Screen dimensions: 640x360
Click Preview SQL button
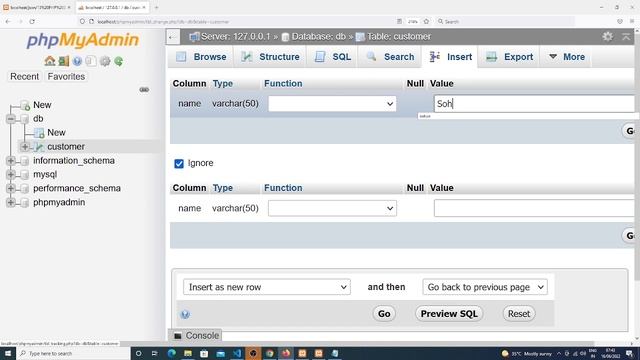click(449, 314)
